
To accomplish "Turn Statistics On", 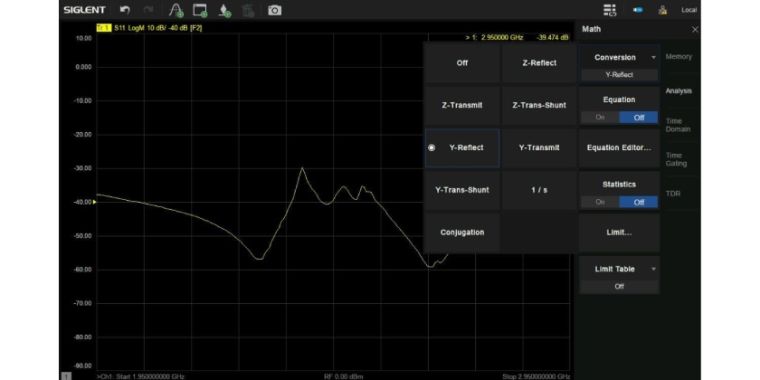I will coord(600,202).
